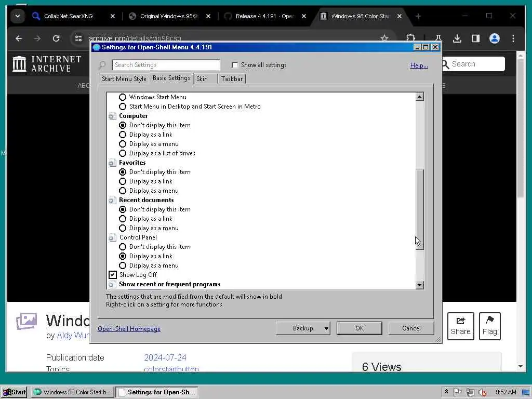The width and height of the screenshot is (532, 399).
Task: Click Internet Archive logo in browser
Action: point(47,64)
